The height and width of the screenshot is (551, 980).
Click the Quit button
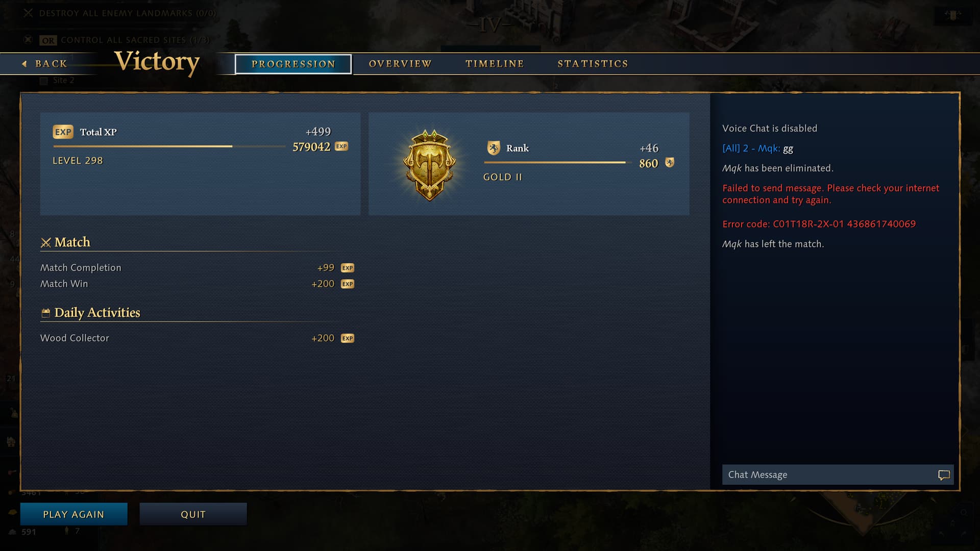(x=193, y=514)
